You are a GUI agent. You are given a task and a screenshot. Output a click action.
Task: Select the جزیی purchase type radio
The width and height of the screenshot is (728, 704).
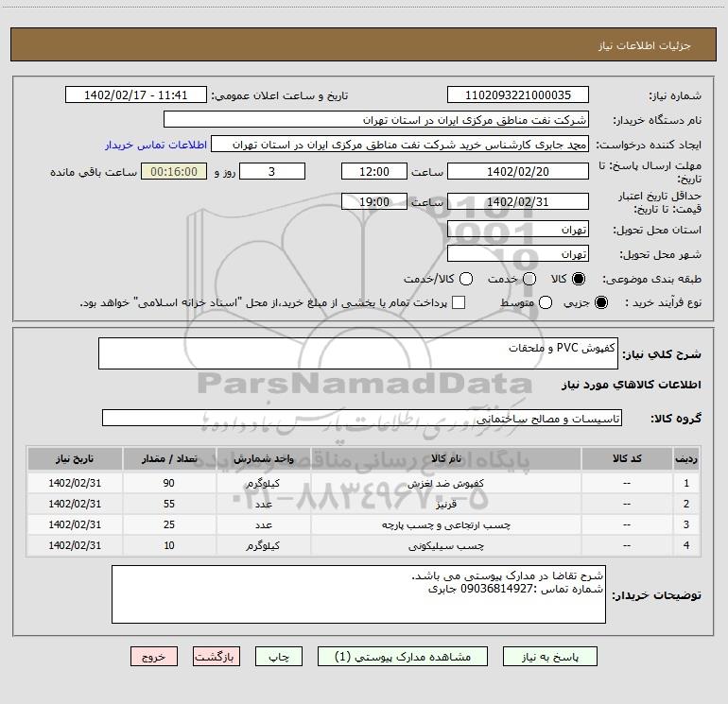click(601, 302)
